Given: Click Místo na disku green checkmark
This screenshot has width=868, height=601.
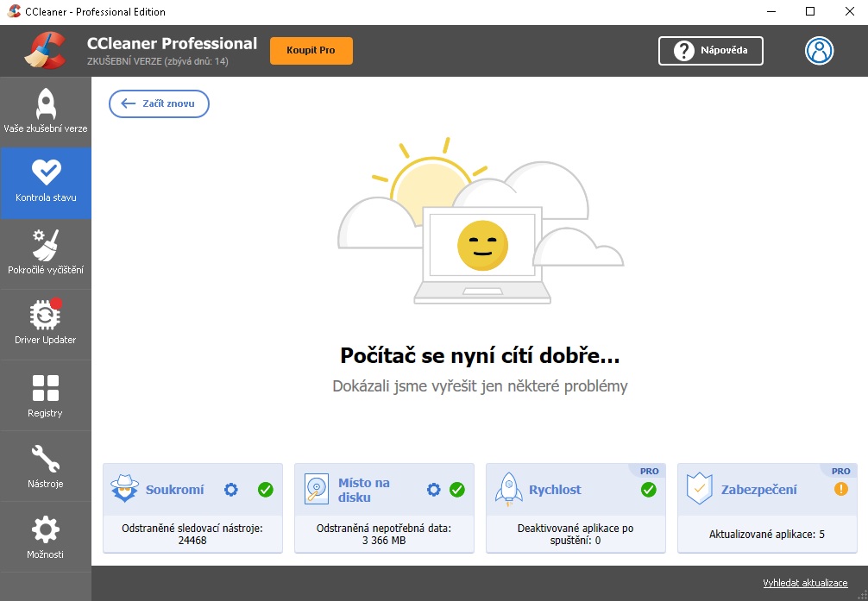Looking at the screenshot, I should click(456, 489).
